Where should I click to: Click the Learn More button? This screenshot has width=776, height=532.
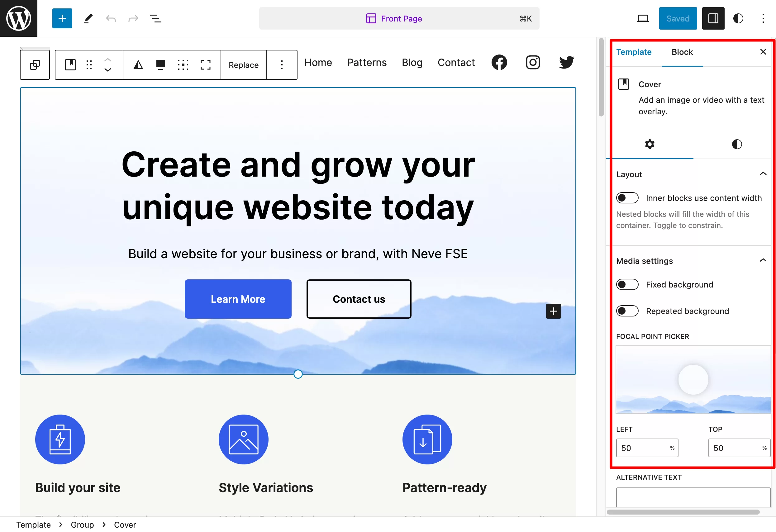[238, 299]
